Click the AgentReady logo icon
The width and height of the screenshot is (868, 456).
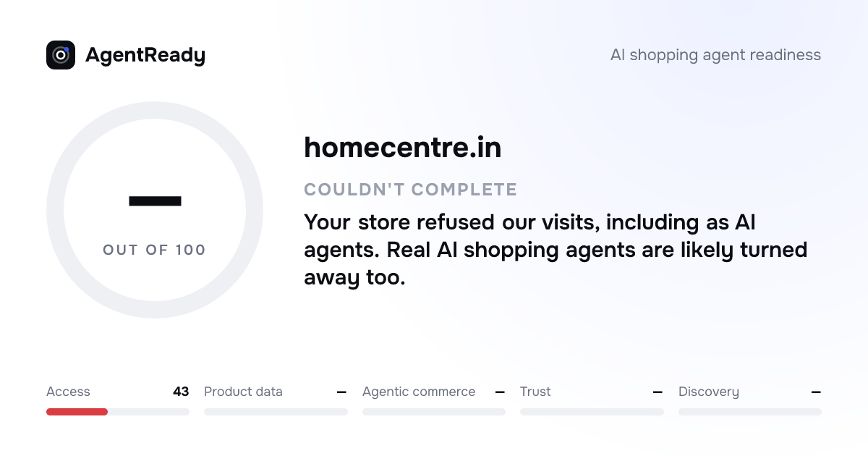click(x=61, y=55)
